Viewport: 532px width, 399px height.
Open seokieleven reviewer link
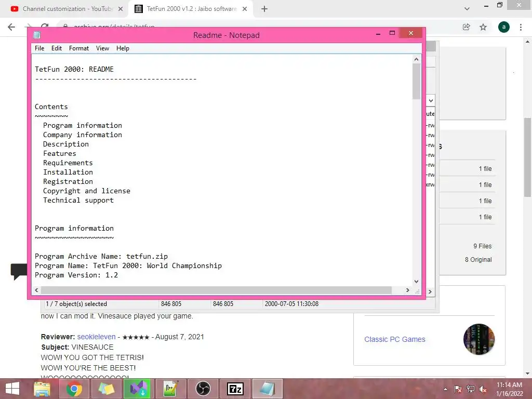pyautogui.click(x=96, y=337)
